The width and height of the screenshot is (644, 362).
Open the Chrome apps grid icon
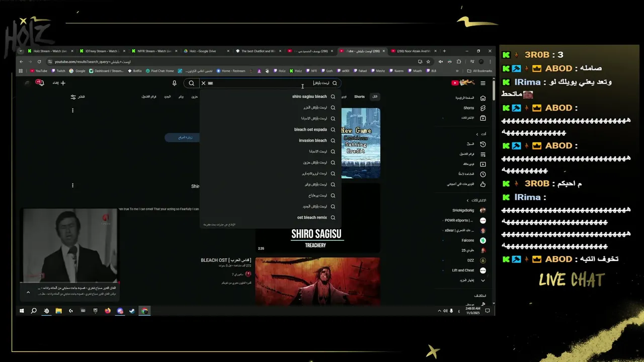pyautogui.click(x=21, y=71)
